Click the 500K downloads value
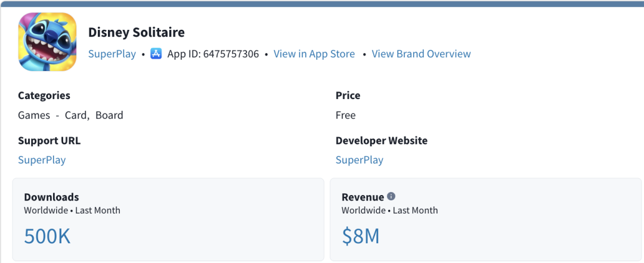The height and width of the screenshot is (263, 644). [47, 236]
